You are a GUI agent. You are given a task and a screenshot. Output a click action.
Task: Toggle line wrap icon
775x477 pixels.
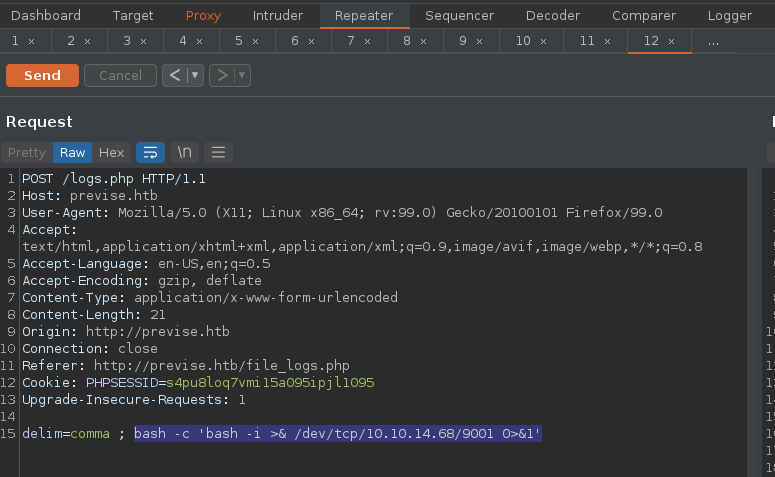[x=150, y=153]
